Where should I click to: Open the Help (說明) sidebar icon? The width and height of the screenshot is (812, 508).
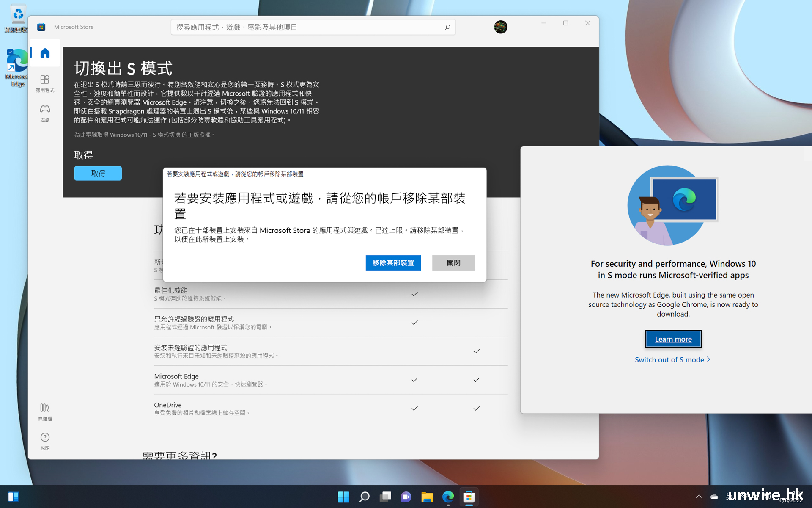click(x=45, y=441)
